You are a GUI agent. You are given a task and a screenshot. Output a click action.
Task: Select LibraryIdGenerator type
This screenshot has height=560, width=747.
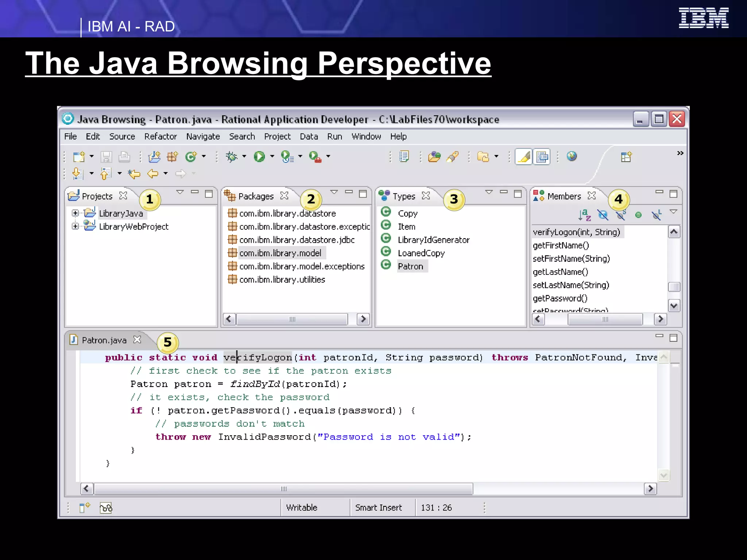433,240
